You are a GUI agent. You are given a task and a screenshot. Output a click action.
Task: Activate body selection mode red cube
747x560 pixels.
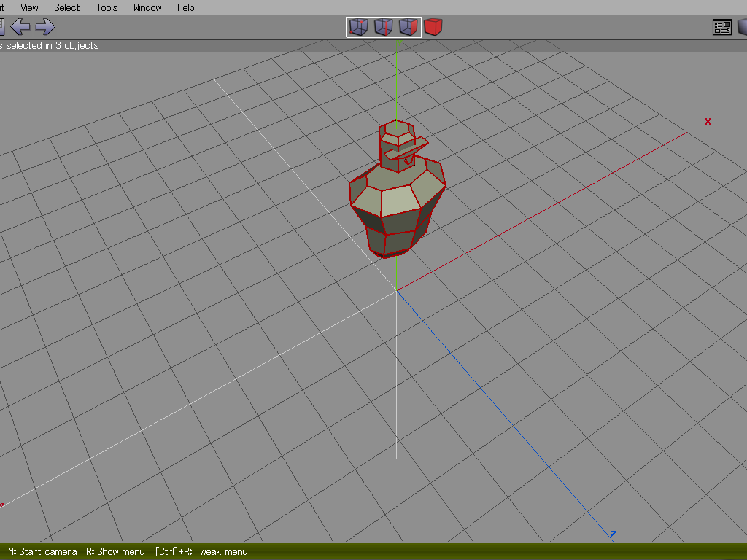click(433, 27)
